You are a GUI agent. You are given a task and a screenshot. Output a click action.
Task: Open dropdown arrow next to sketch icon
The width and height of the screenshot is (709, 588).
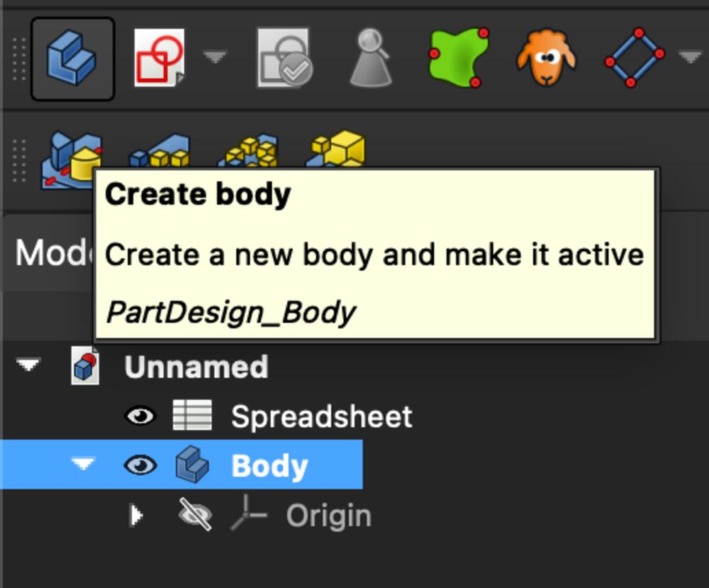tap(215, 57)
